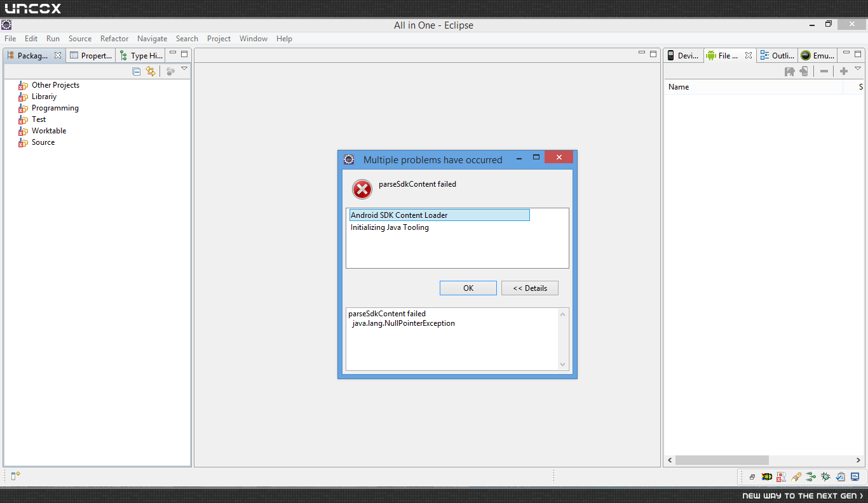Click pull file from device icon

[x=790, y=72]
